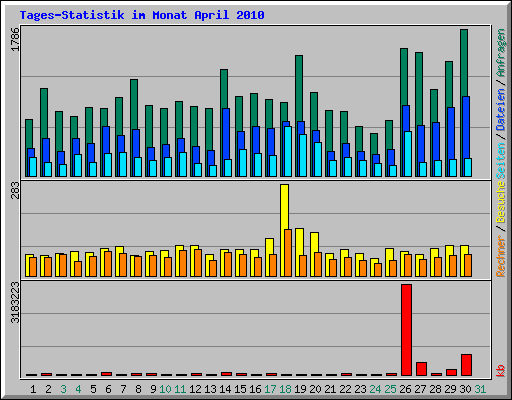512x400 pixels.
Task: Click the cyan Seiten bar for day 26
Action: (x=408, y=154)
